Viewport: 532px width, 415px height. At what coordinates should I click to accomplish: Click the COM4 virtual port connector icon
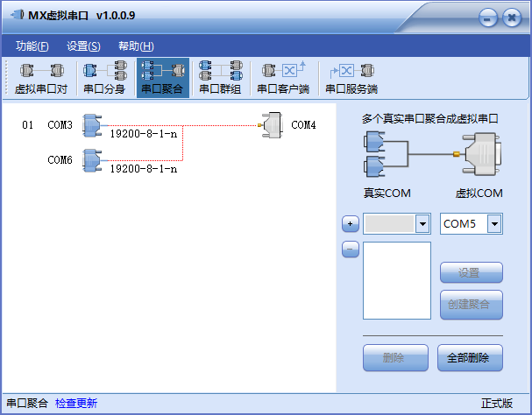[x=272, y=125]
